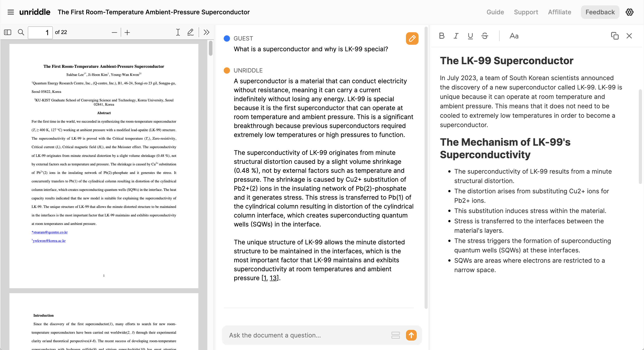Open the Guide menu item
The image size is (644, 350).
click(x=495, y=12)
